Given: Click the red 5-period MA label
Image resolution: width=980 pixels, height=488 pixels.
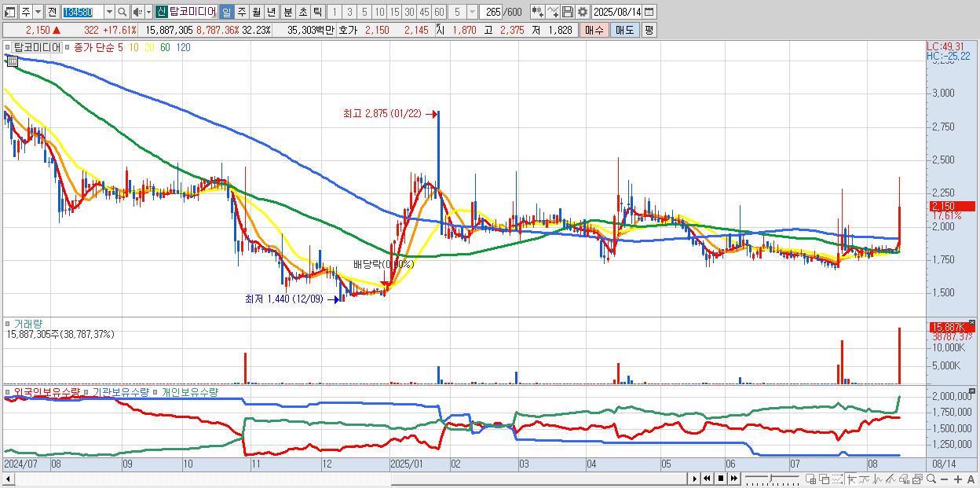Looking at the screenshot, I should (x=120, y=47).
